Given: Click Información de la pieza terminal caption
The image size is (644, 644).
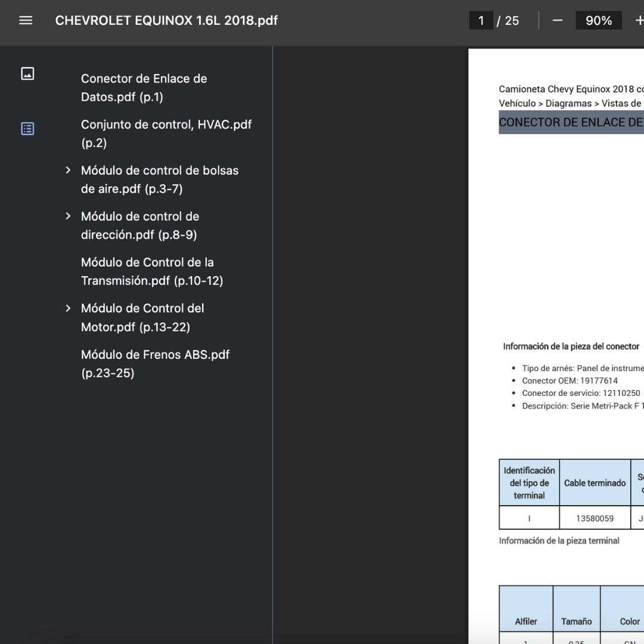Looking at the screenshot, I should click(559, 540).
